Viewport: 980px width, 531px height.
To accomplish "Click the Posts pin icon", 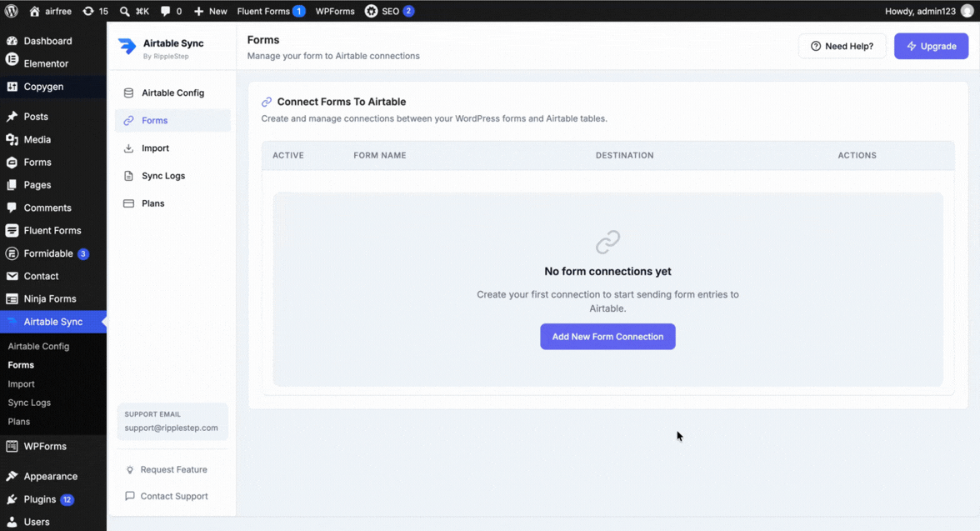I will tap(12, 117).
